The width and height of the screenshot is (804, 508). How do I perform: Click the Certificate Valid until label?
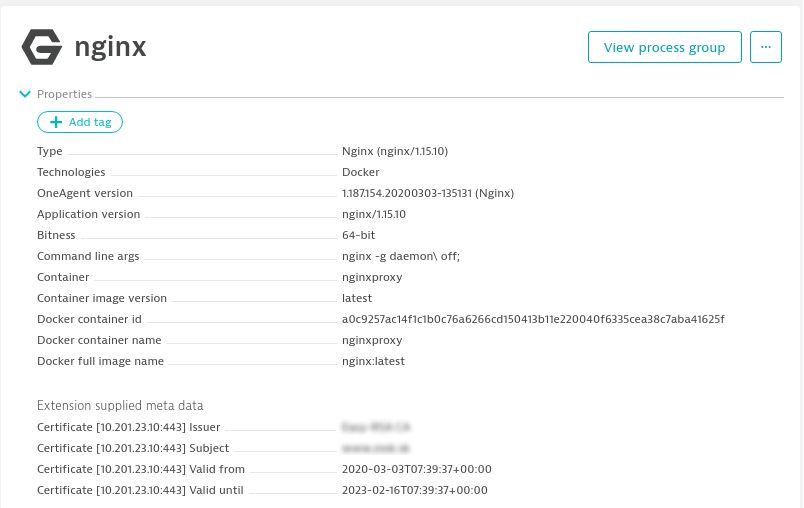click(x=140, y=490)
